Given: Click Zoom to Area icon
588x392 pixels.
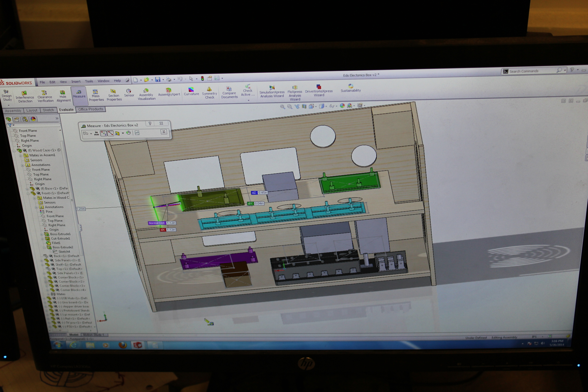Looking at the screenshot, I should pyautogui.click(x=290, y=107).
